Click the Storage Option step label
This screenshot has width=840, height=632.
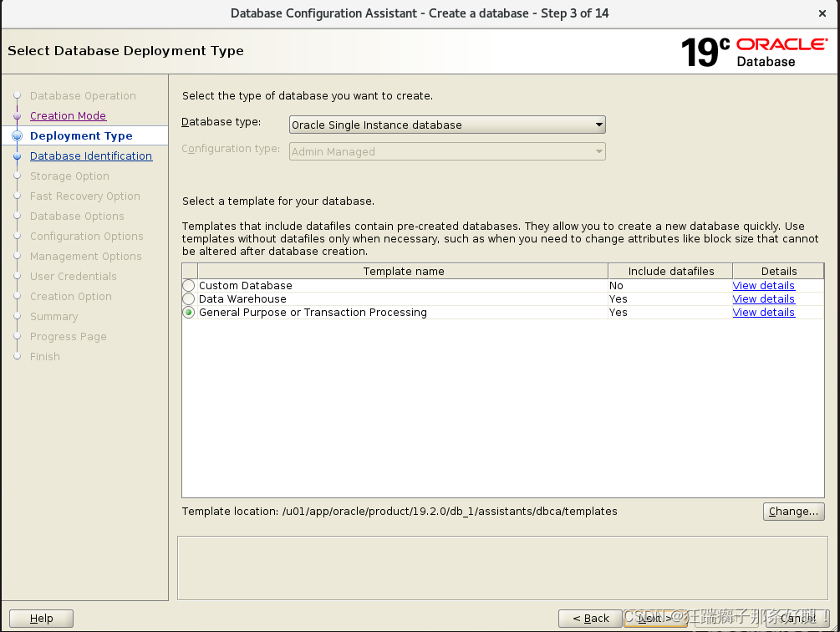[x=69, y=176]
